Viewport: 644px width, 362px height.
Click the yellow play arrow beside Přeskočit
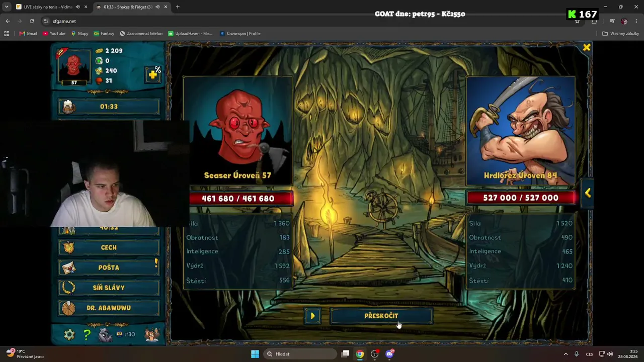pyautogui.click(x=312, y=316)
